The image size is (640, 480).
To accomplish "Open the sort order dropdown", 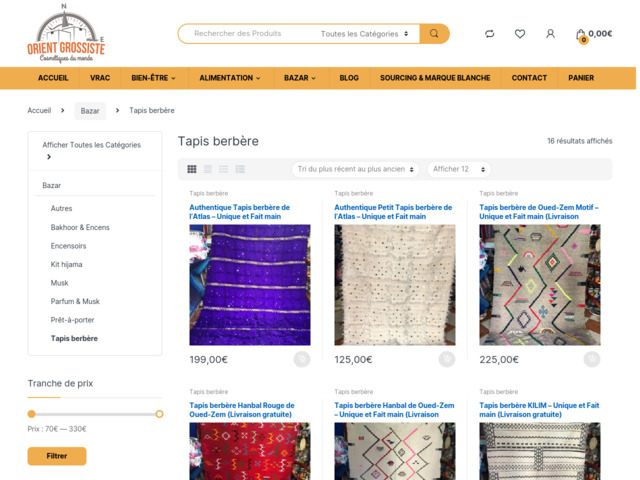I will tap(355, 169).
